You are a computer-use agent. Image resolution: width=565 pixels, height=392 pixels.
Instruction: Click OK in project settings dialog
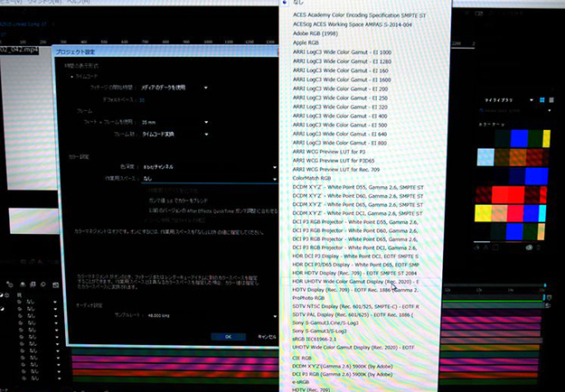[x=228, y=337]
